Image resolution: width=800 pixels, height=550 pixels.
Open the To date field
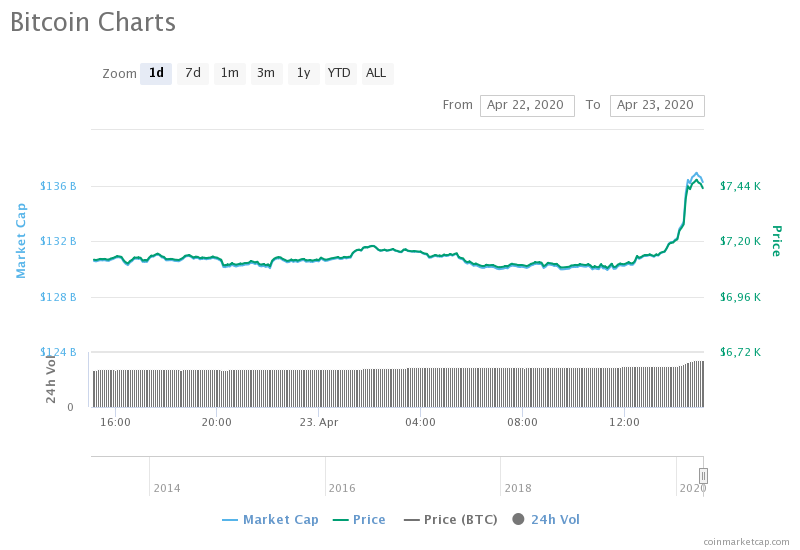click(x=656, y=105)
